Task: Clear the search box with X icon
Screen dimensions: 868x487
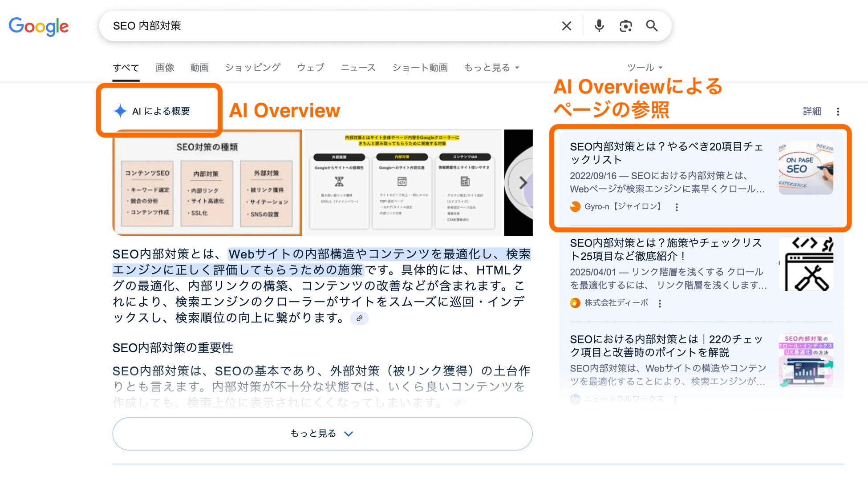Action: pos(566,26)
